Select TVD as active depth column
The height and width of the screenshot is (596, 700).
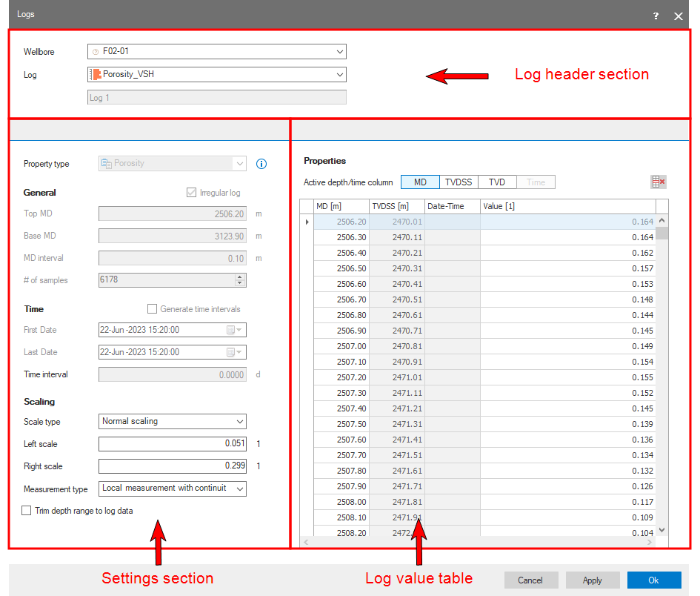coord(497,182)
